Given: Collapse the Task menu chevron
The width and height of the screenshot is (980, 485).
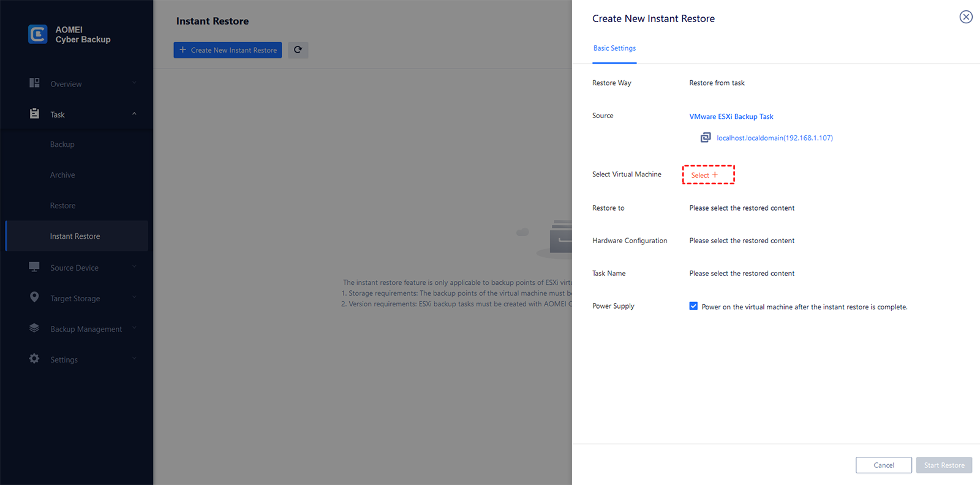Looking at the screenshot, I should (134, 114).
